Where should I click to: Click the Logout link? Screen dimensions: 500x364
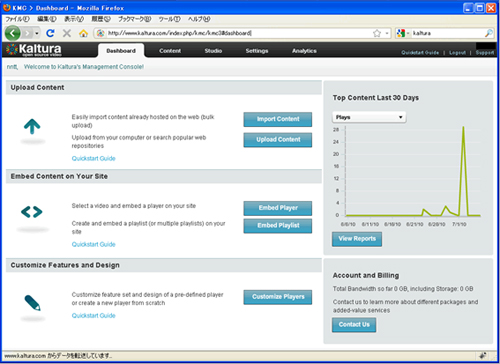(457, 53)
